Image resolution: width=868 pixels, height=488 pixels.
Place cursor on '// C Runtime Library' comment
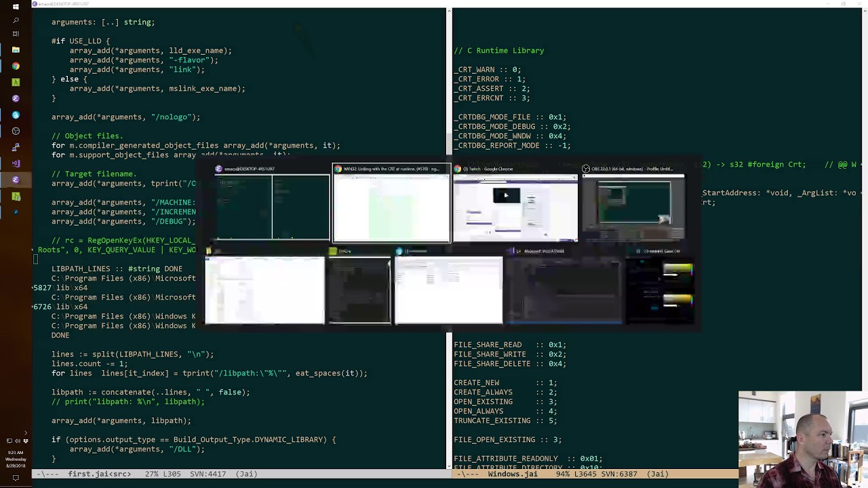(x=499, y=51)
